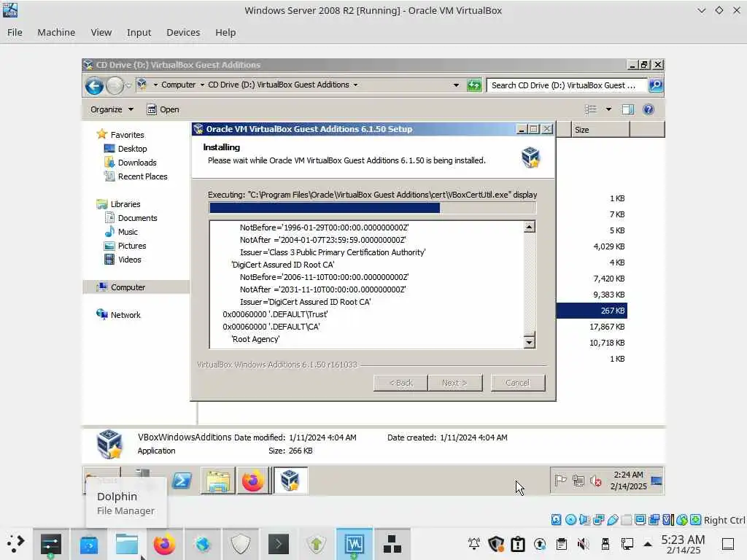
Task: Select Videos under Libraries
Action: point(130,260)
